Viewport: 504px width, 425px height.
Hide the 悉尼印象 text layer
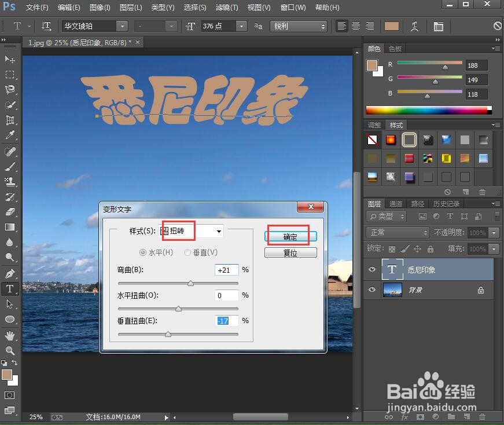point(371,269)
